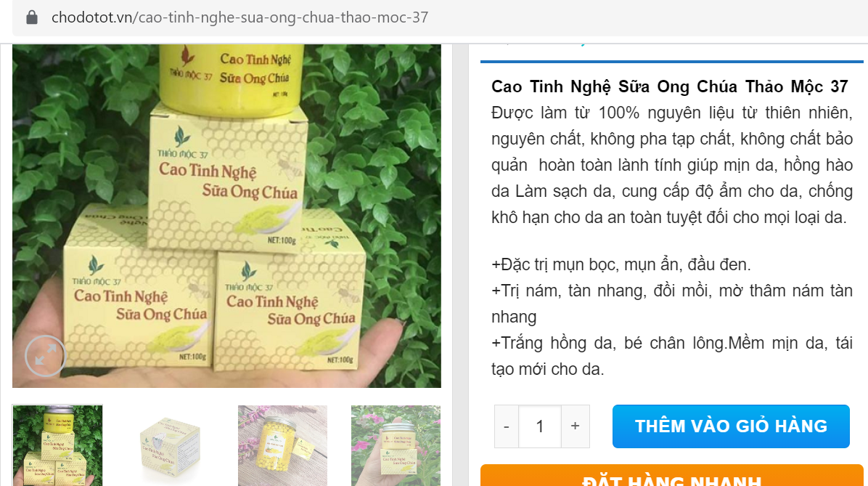Select the yellow pill jar thumbnail

coord(283,445)
